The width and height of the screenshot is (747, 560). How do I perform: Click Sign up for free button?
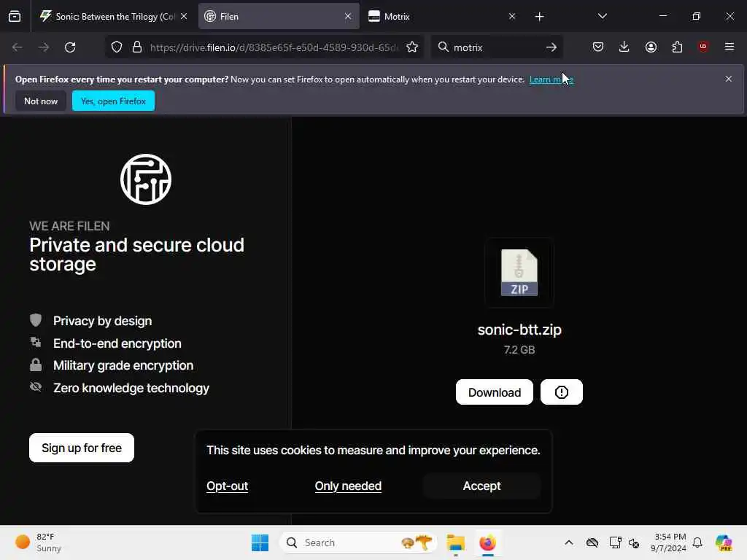(x=82, y=448)
